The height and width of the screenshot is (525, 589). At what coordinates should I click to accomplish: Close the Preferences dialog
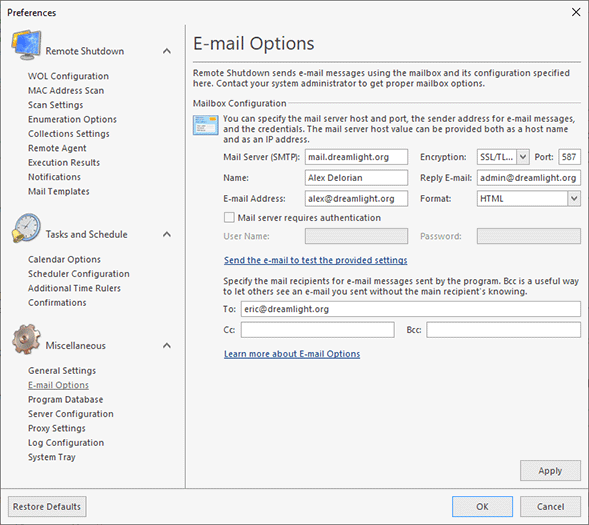tap(576, 12)
